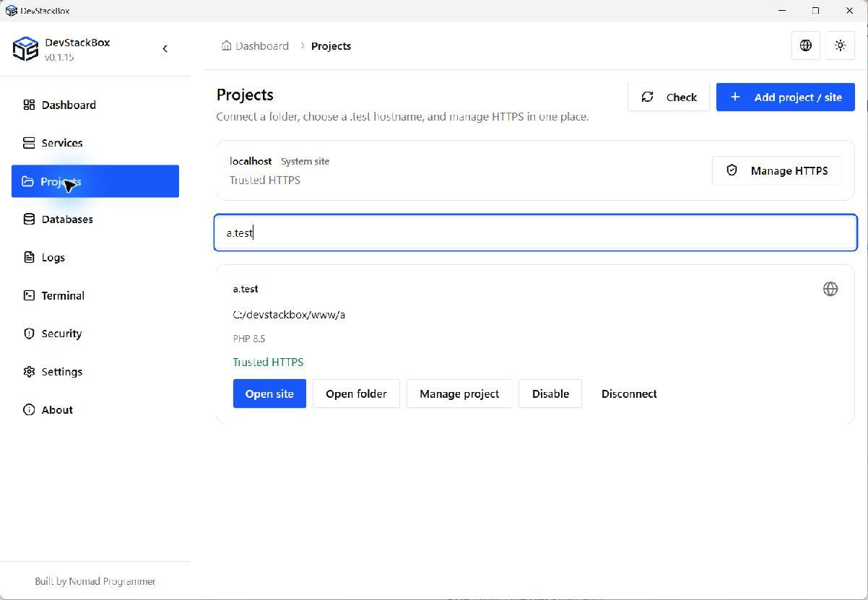868x600 pixels.
Task: Click the Dashboard breadcrumb link
Action: (x=262, y=45)
